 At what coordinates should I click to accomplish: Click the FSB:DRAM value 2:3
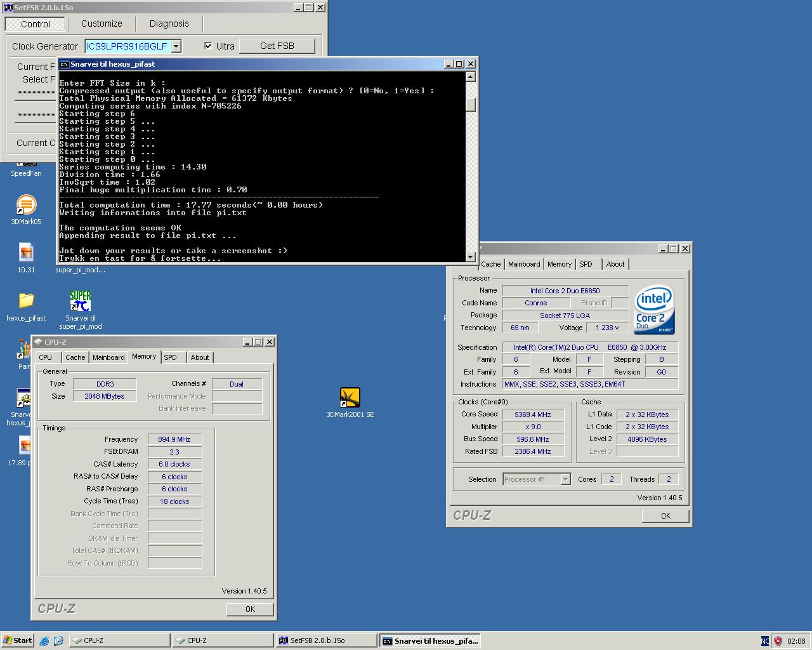[x=174, y=452]
